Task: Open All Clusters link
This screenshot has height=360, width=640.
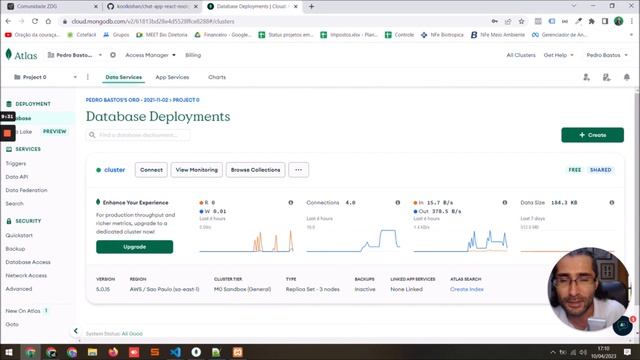Action: [521, 55]
